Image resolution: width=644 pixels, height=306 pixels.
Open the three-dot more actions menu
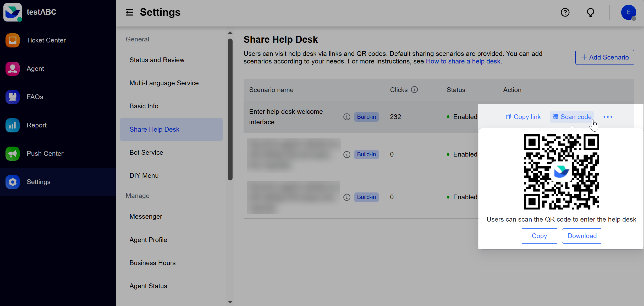pos(608,117)
